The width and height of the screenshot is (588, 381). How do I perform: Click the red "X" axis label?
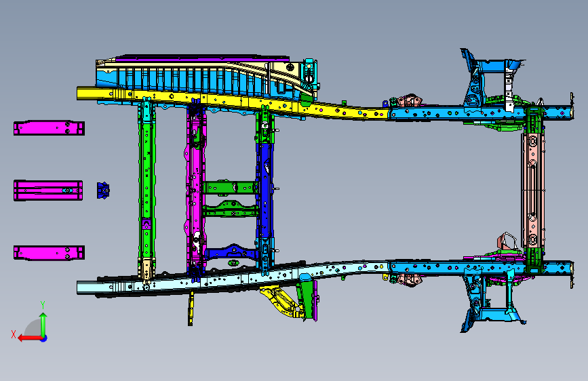click(x=14, y=334)
